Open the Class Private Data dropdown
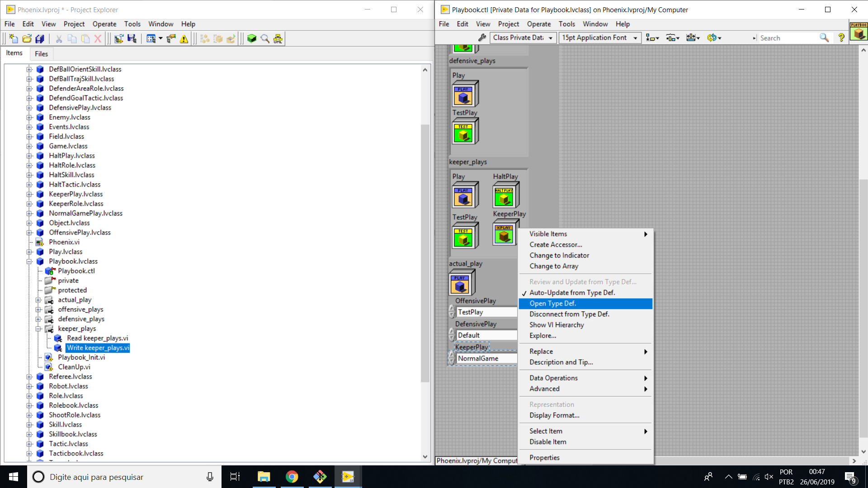 tap(523, 38)
